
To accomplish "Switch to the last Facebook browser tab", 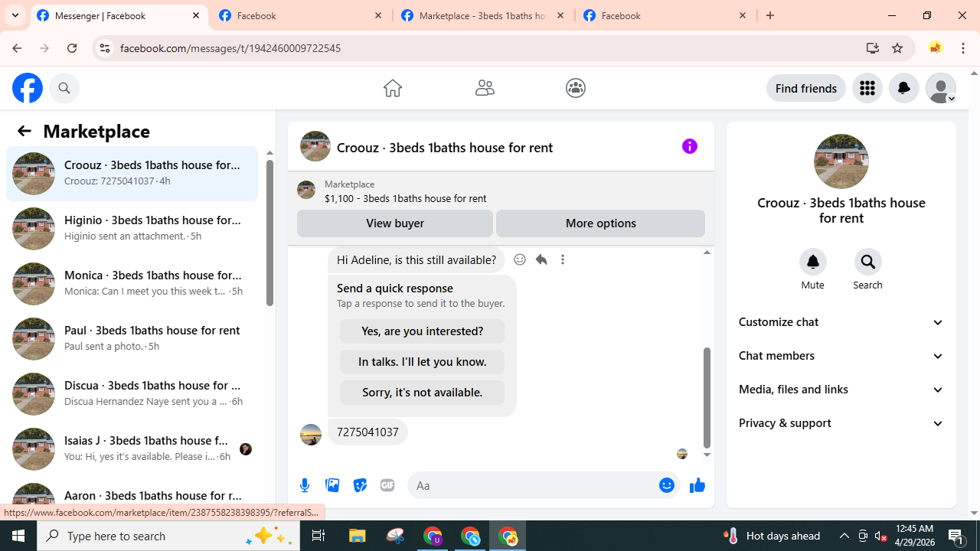I will pos(665,15).
